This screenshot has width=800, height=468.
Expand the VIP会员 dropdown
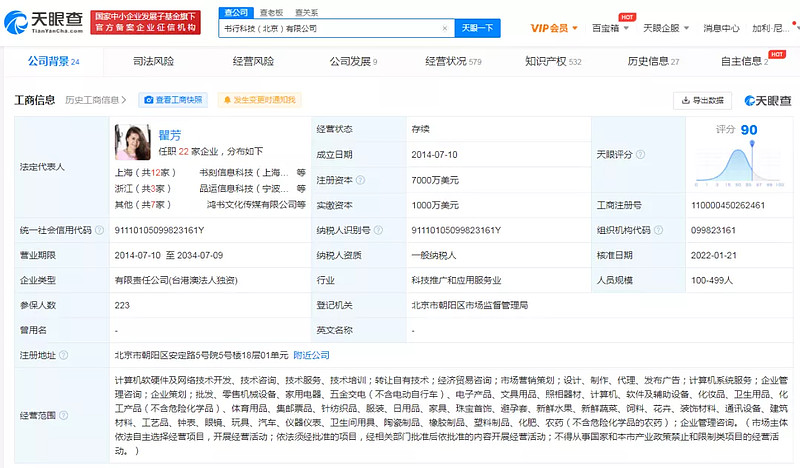point(554,28)
